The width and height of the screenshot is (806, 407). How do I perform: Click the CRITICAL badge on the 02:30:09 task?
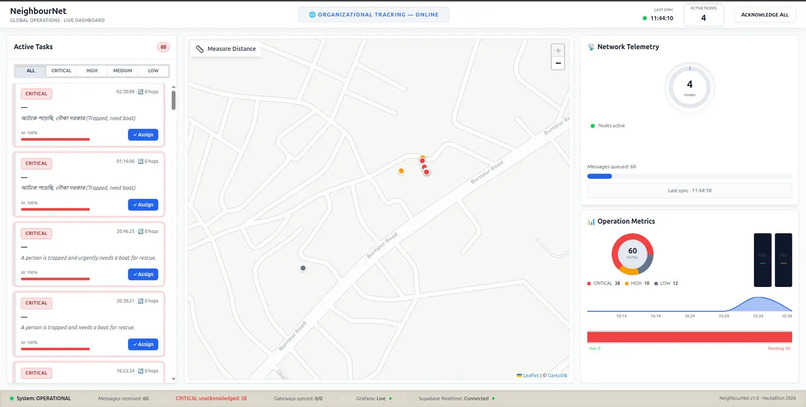point(36,94)
